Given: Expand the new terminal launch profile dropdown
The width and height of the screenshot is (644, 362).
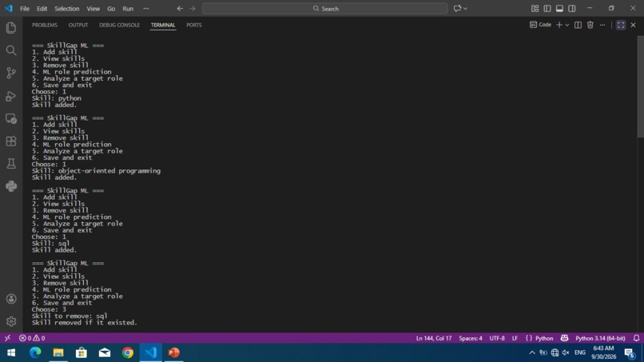Looking at the screenshot, I should pyautogui.click(x=567, y=25).
